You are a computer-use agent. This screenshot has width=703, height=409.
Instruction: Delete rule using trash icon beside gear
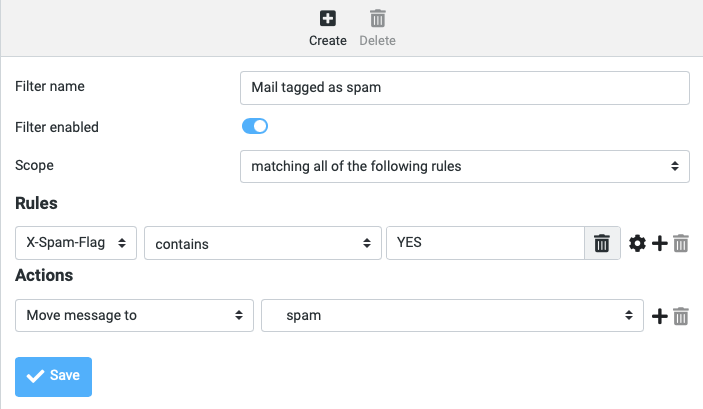tap(681, 243)
